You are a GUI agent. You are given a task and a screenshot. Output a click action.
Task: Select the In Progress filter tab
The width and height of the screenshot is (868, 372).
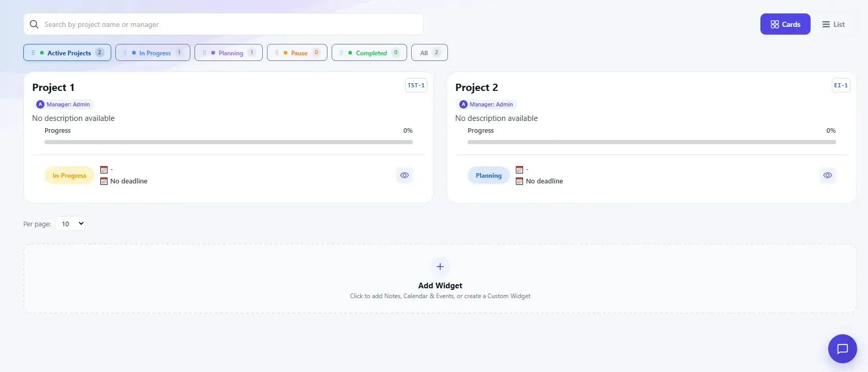tap(153, 53)
